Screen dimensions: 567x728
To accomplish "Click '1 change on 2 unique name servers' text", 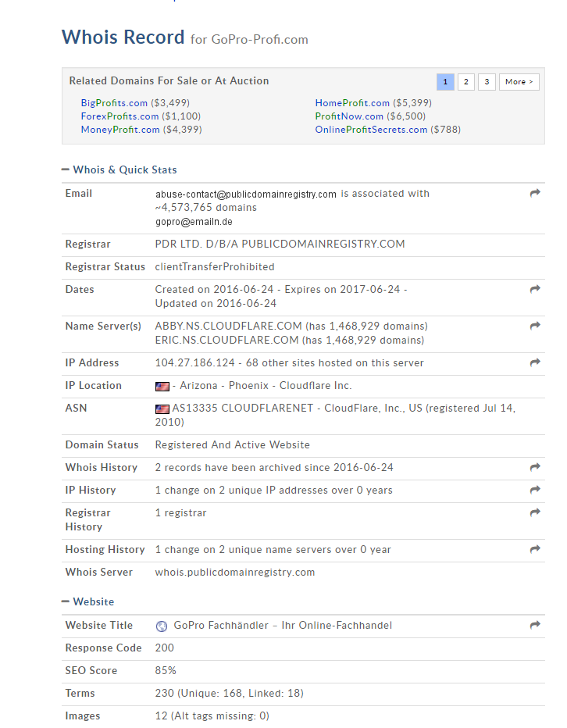I will click(254, 550).
